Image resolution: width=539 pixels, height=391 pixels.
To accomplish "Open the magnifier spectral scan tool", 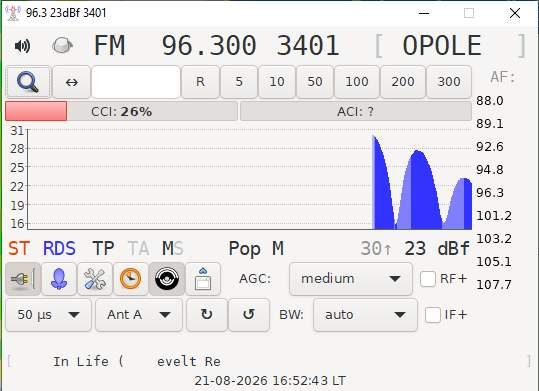I will coord(28,82).
